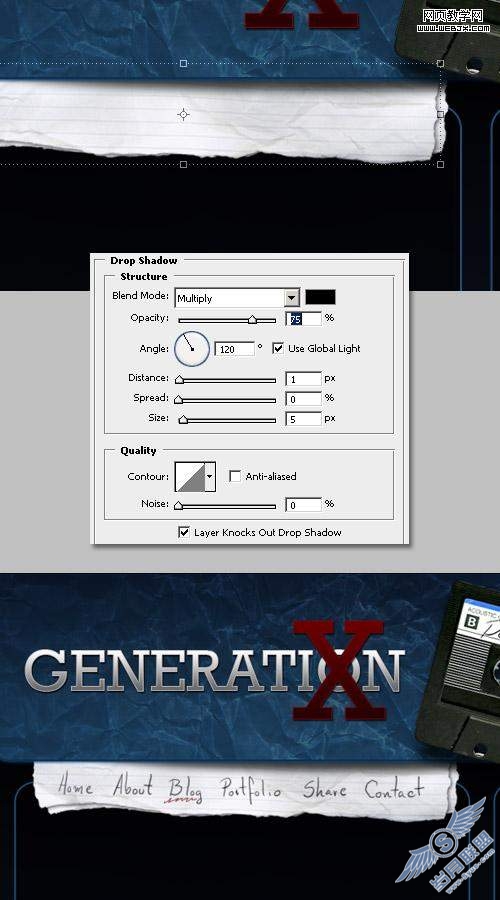500x900 pixels.
Task: Click the top-right transform handle
Action: click(440, 63)
